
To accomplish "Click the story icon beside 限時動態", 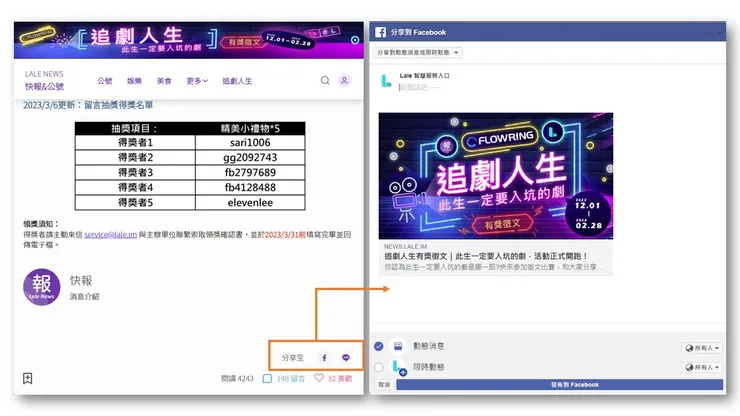I will [399, 367].
